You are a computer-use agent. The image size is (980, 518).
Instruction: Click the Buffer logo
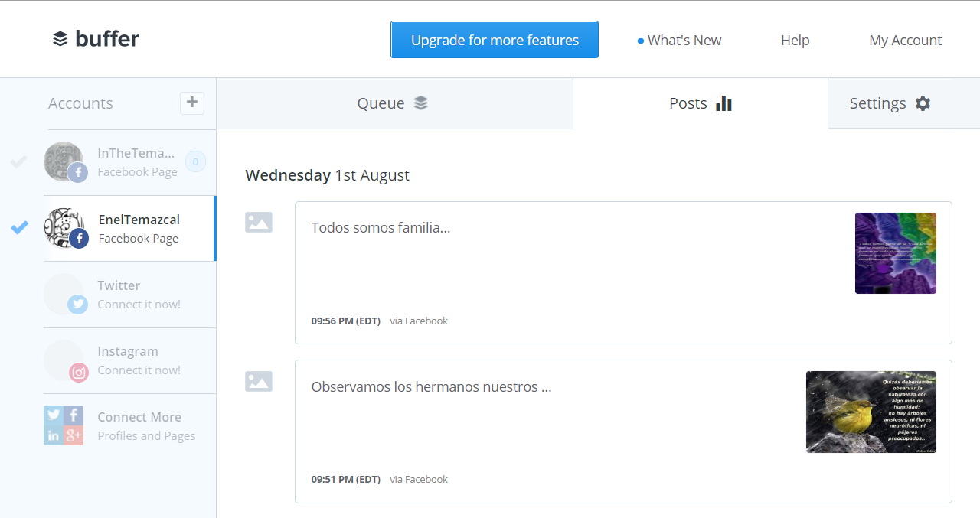click(x=96, y=39)
